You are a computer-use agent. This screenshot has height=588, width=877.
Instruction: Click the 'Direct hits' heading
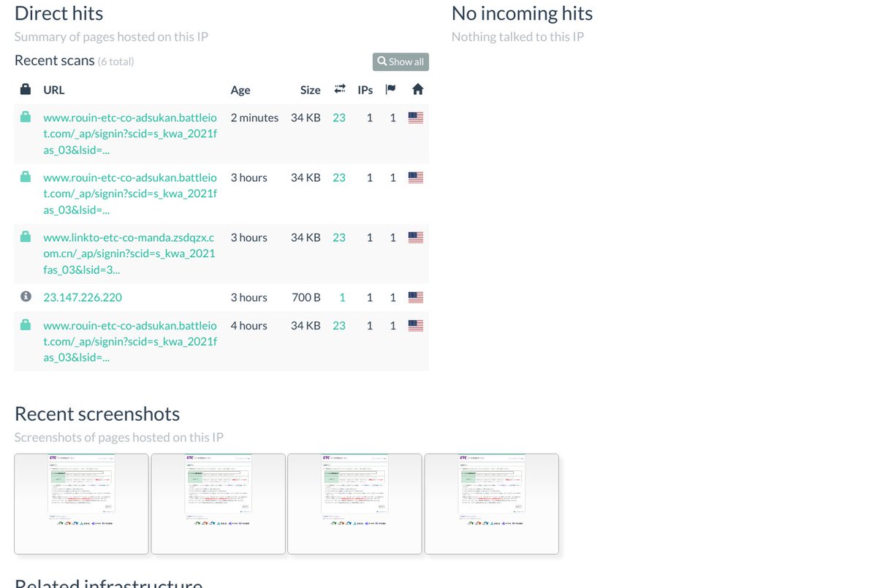click(58, 13)
